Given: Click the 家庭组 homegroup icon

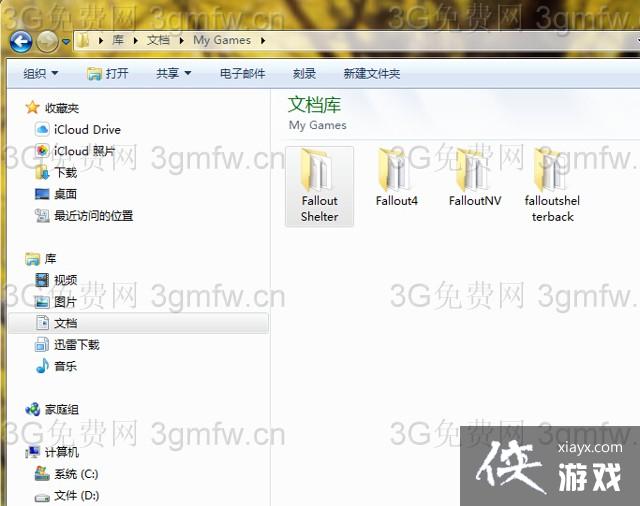Looking at the screenshot, I should [32, 409].
